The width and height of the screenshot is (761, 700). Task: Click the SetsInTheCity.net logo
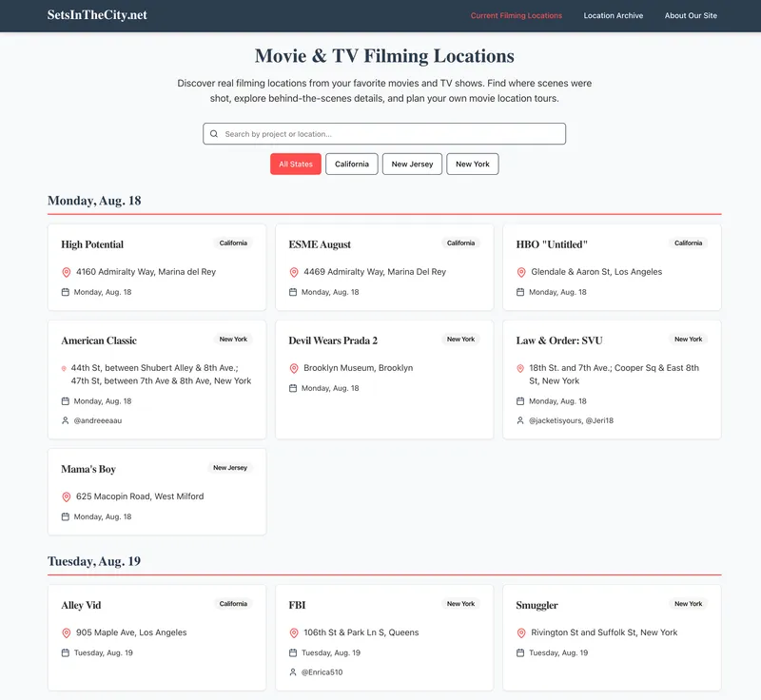[x=97, y=15]
